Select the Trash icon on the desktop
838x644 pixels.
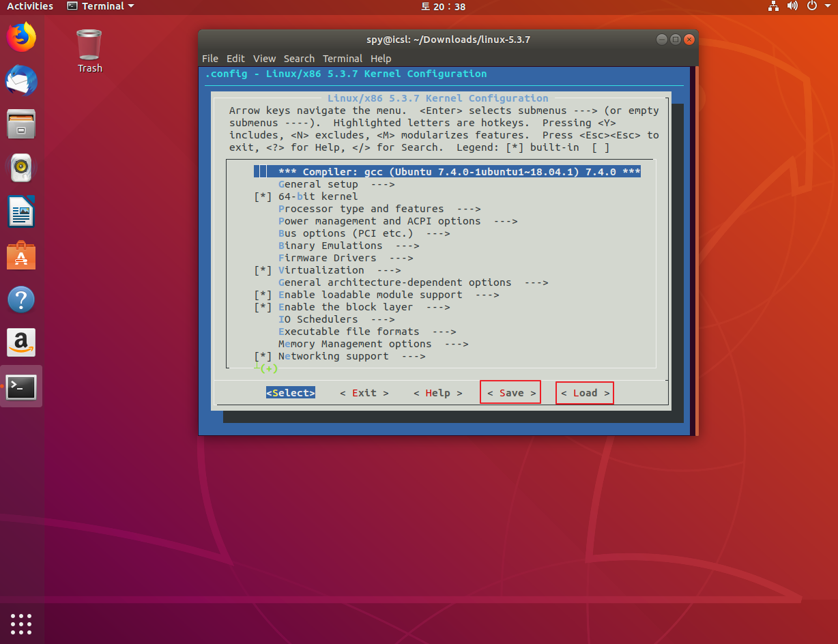tap(89, 50)
